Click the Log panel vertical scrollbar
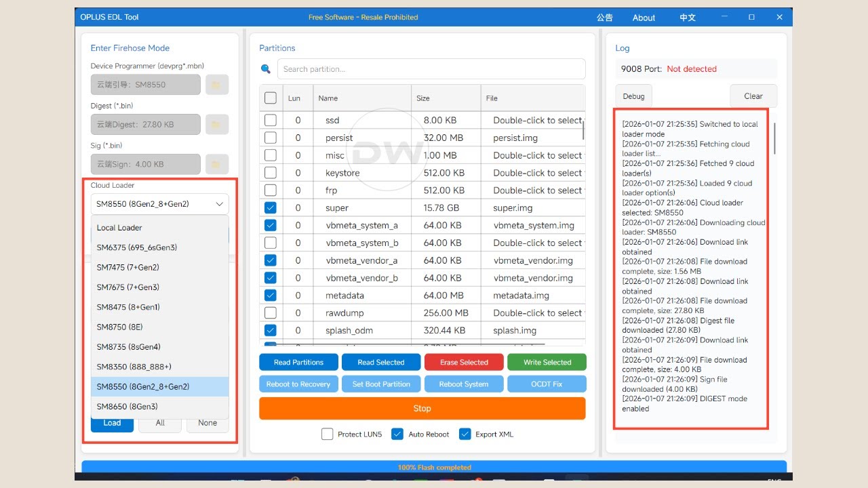Viewport: 868px width, 488px height. 774,138
